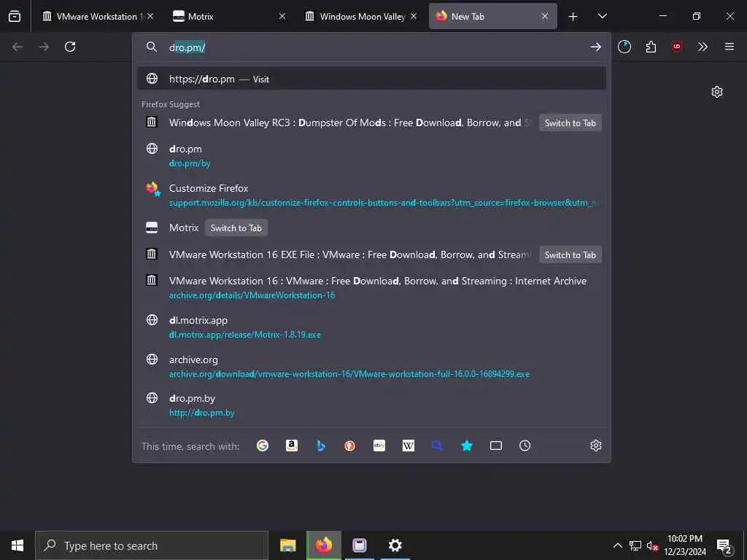Switch to Tab for VMware Workstation 16 EXE
Viewport: 747px width, 560px height.
click(x=570, y=254)
